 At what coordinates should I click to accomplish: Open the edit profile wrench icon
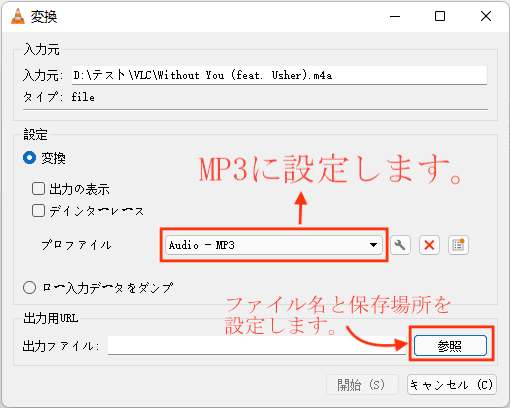pyautogui.click(x=400, y=245)
